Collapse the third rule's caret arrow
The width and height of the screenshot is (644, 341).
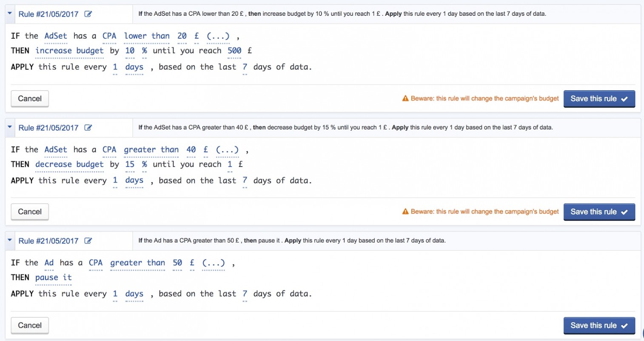(x=10, y=240)
